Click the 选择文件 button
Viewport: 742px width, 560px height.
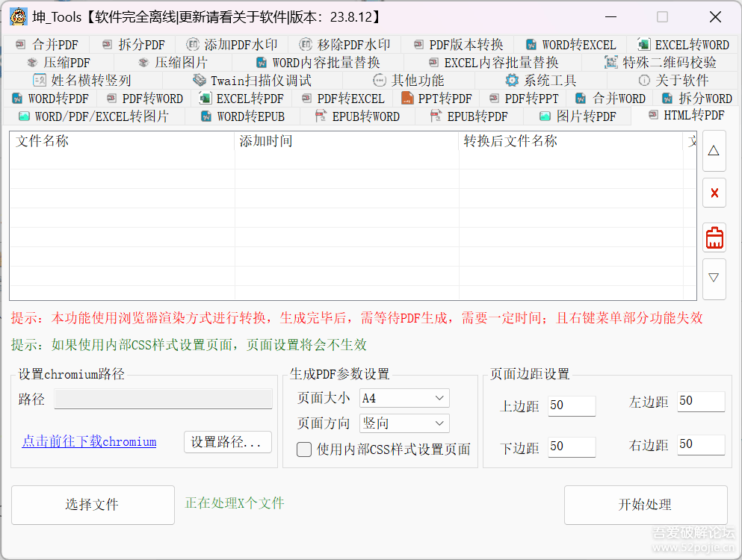pyautogui.click(x=93, y=505)
